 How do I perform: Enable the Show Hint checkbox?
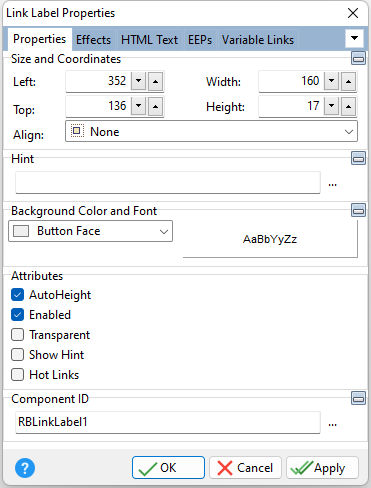(17, 355)
